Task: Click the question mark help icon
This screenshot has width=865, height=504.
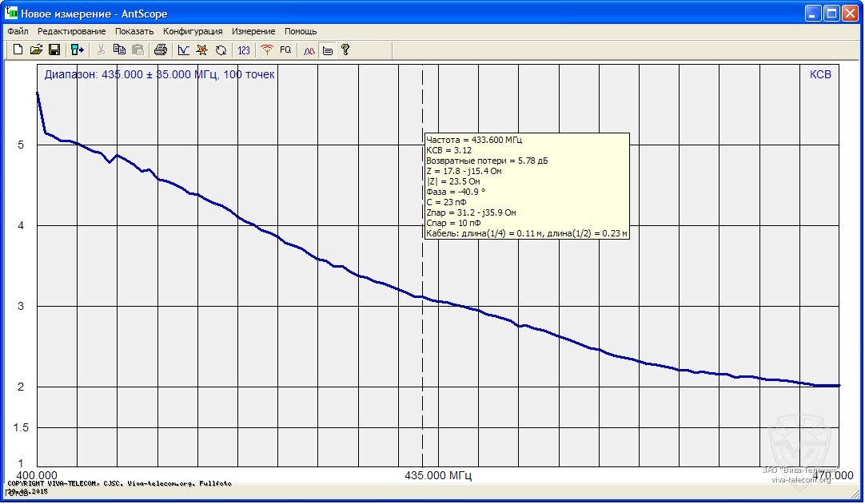Action: pyautogui.click(x=345, y=50)
